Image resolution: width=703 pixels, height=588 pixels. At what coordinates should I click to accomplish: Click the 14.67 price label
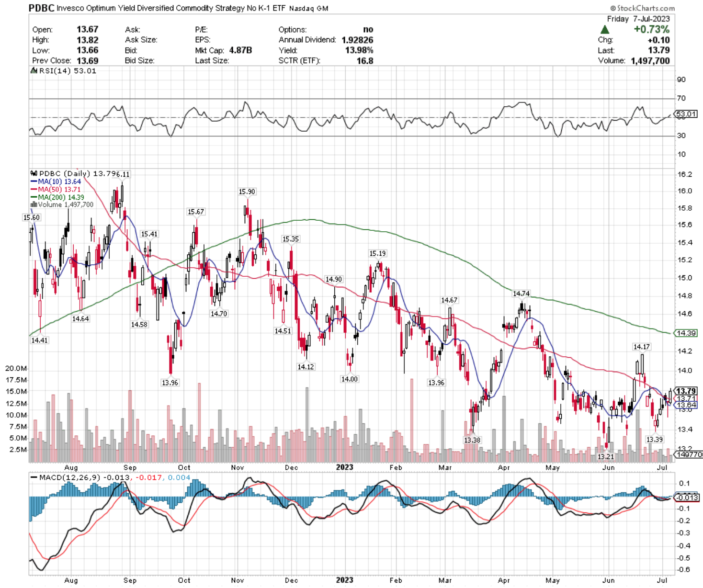coord(449,300)
